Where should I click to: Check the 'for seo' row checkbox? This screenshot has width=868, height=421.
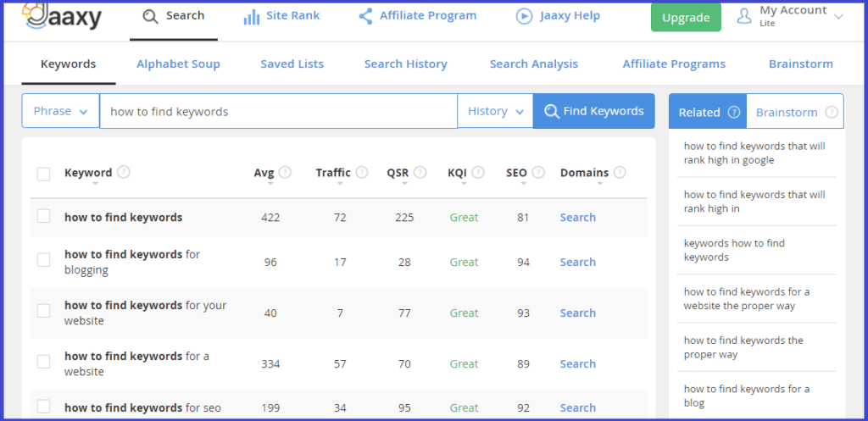44,407
